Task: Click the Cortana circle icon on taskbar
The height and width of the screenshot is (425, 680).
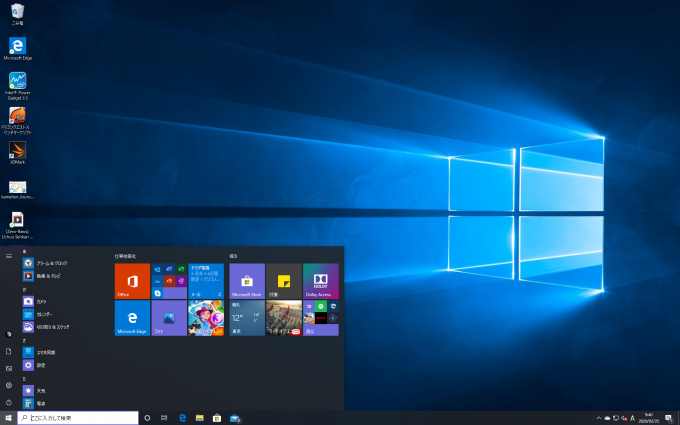Action: tap(147, 418)
